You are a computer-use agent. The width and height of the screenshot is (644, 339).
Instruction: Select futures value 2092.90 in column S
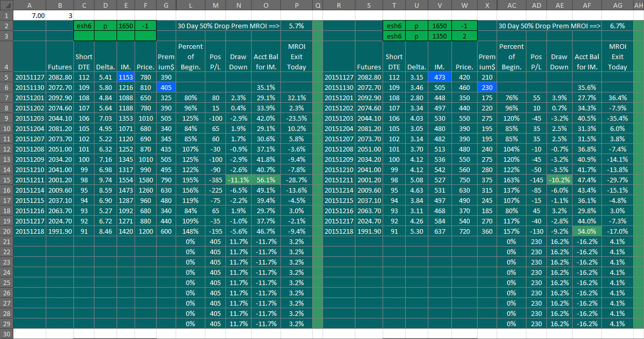[x=369, y=98]
